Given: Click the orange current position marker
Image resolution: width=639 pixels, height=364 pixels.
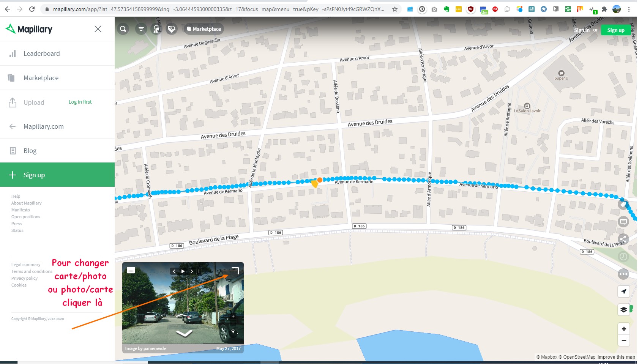Looking at the screenshot, I should 320,180.
